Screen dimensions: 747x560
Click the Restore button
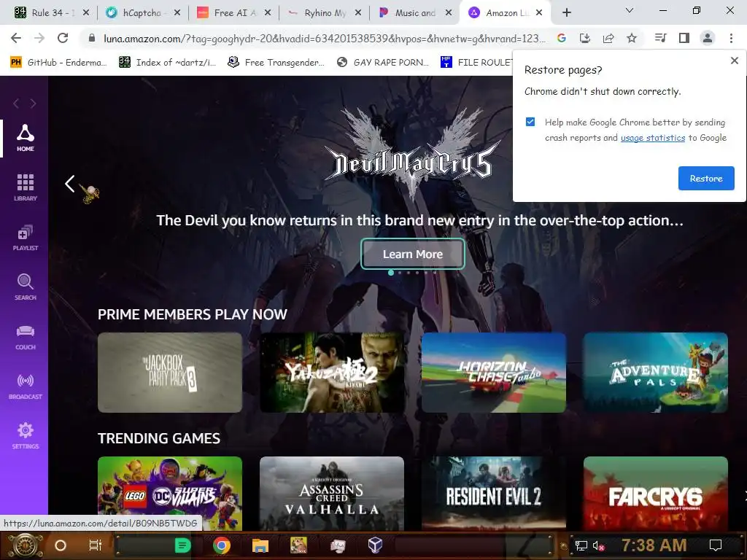click(x=706, y=178)
